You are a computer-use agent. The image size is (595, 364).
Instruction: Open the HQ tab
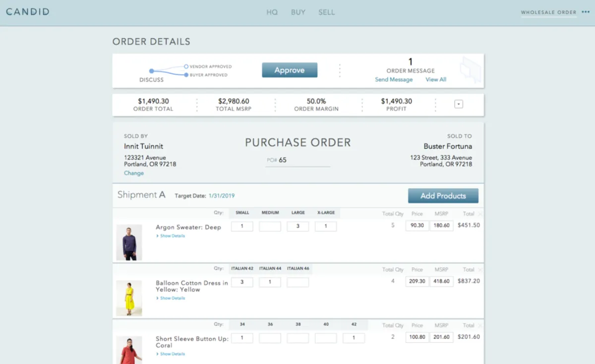click(x=272, y=12)
